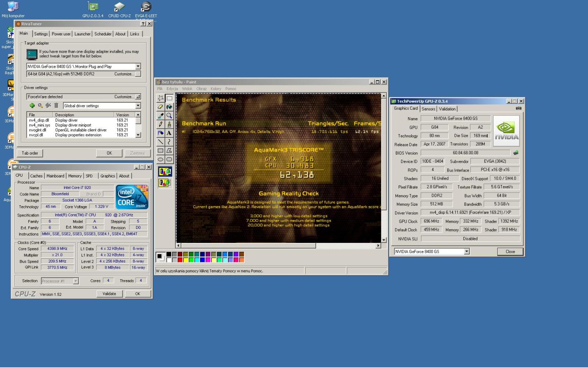Pick the Airbrush spray tool
Viewport: 588px width, 368px height.
click(161, 133)
